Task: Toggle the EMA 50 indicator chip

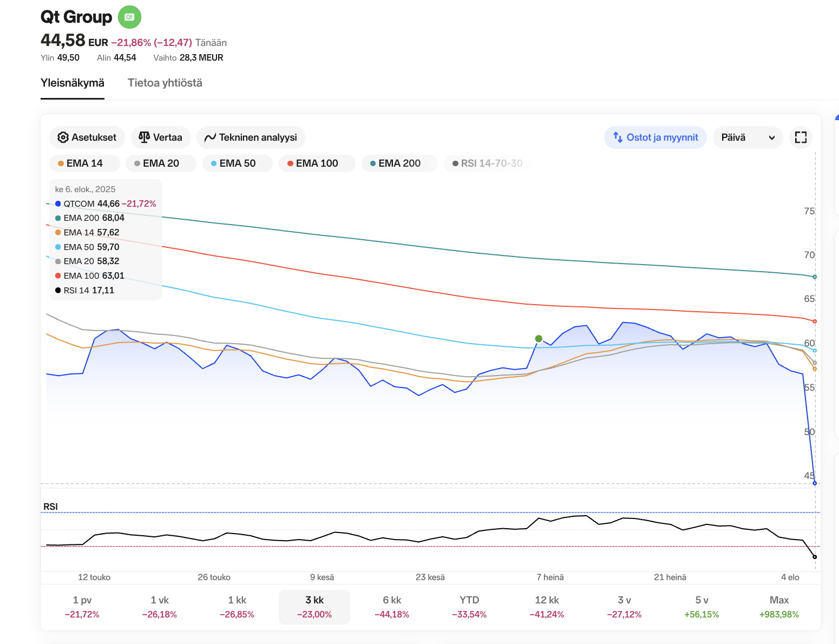Action: pyautogui.click(x=237, y=163)
